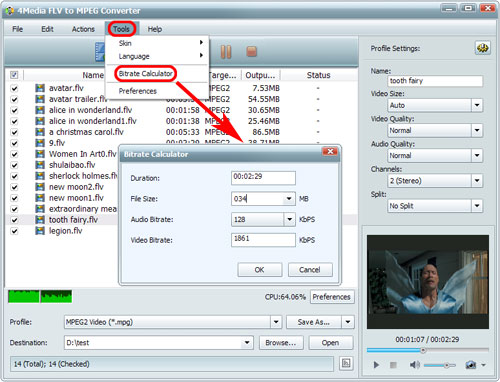Uncheck the tooth fairy.flv checkbox

pyautogui.click(x=14, y=220)
